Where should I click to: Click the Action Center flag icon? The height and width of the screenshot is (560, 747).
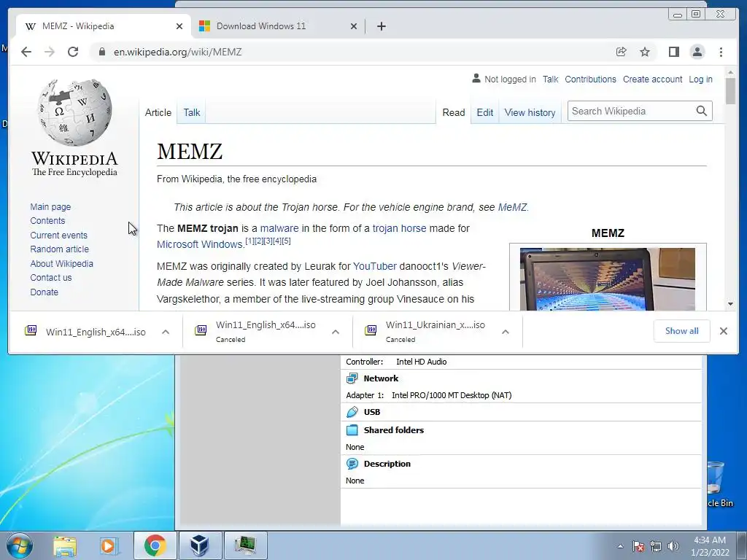[x=638, y=546]
